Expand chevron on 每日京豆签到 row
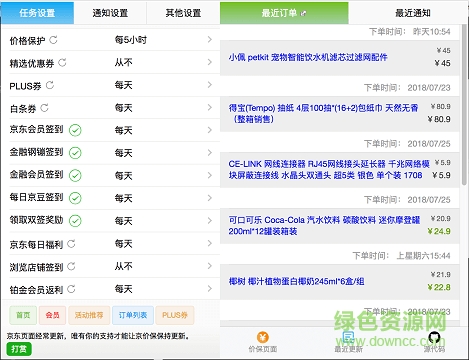Image resolution: width=469 pixels, height=360 pixels. [x=210, y=198]
